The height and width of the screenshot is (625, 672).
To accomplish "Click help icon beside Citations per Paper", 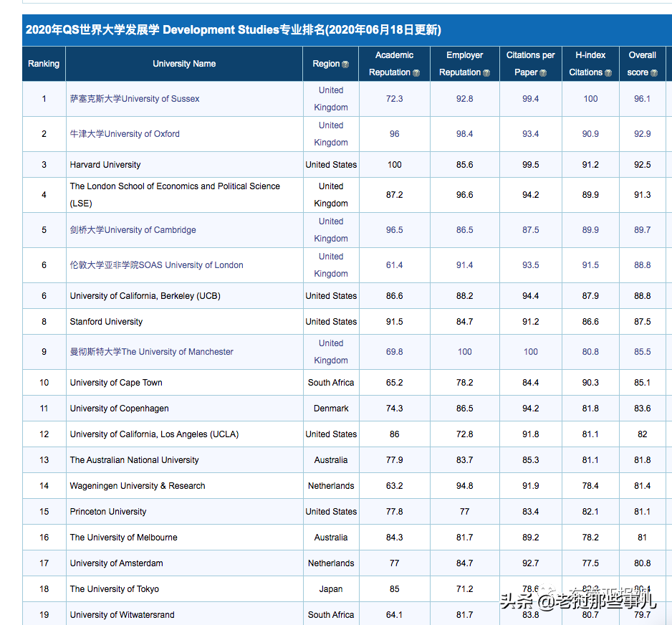I will coord(543,73).
